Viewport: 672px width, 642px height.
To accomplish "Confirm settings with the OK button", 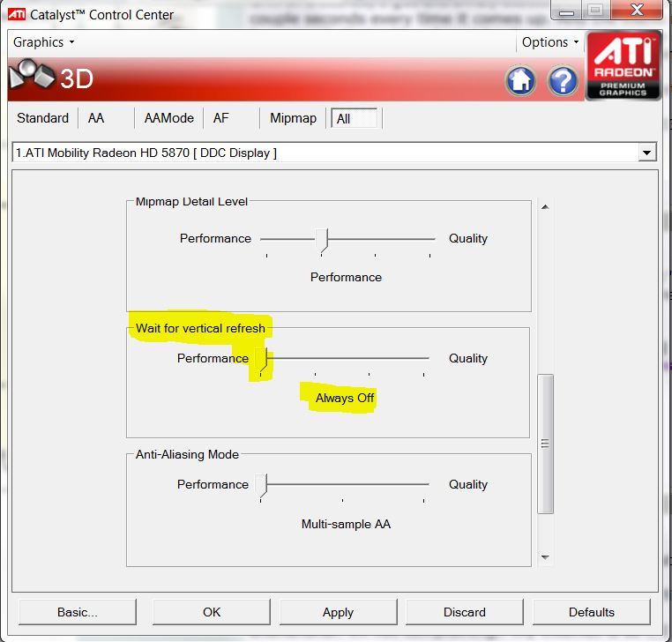I will click(x=212, y=611).
